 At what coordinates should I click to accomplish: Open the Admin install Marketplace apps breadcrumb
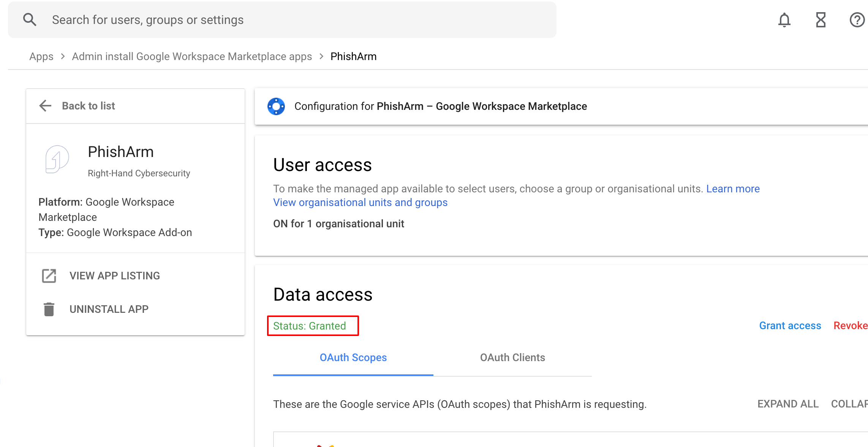pos(192,57)
